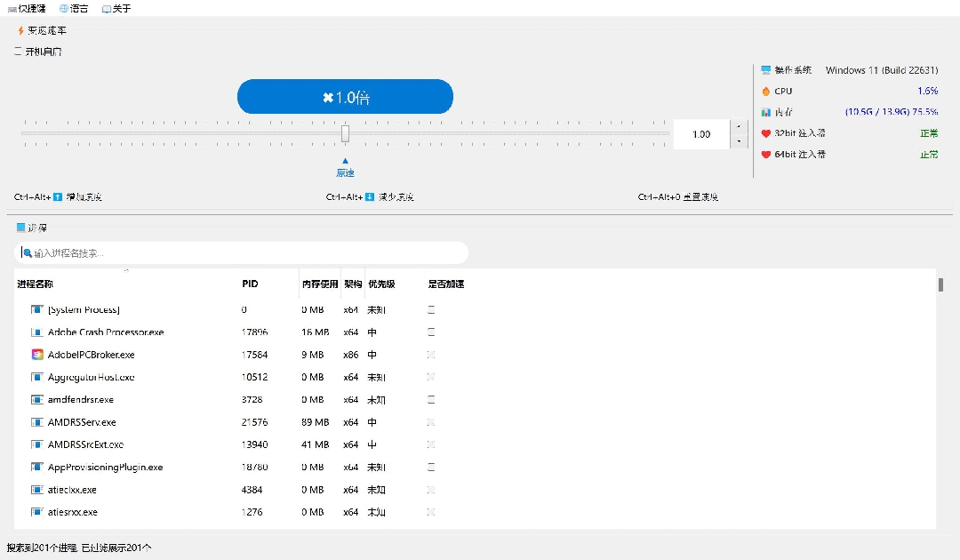Open the 快捷键 shortcuts menu

point(27,8)
